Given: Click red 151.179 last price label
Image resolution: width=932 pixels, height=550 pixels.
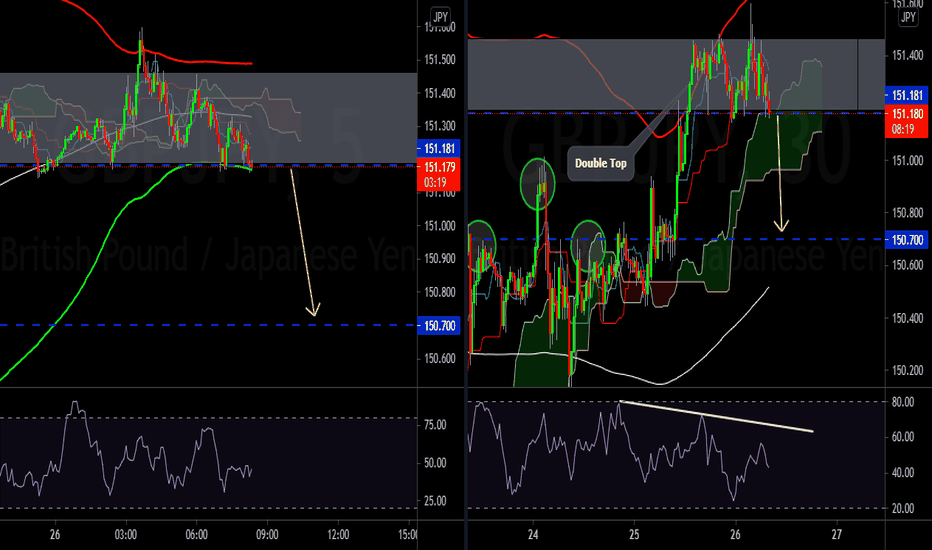Looking at the screenshot, I should point(439,175).
